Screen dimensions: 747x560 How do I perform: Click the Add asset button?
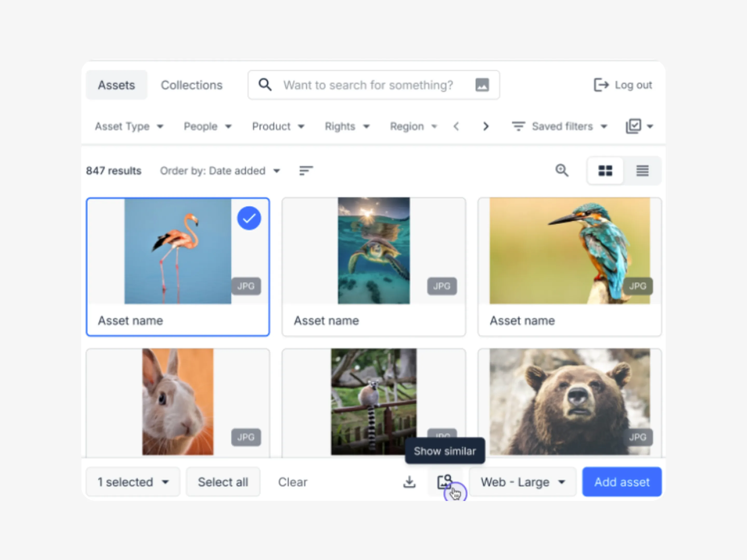(622, 482)
